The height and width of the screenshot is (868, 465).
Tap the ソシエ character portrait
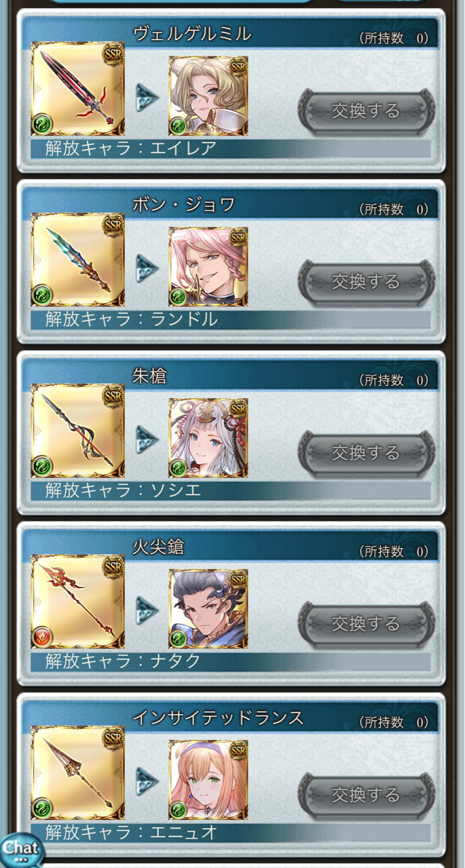(208, 438)
